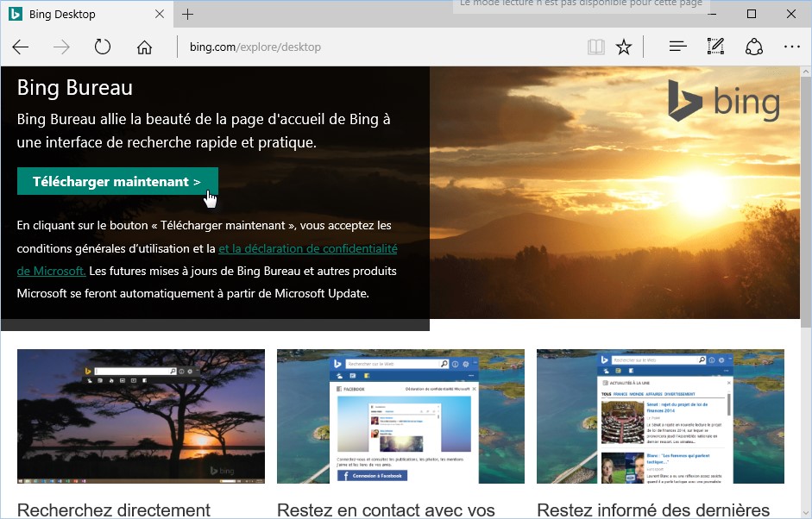The width and height of the screenshot is (812, 519).
Task: Click the vertical scrollbar down arrow
Action: click(806, 512)
